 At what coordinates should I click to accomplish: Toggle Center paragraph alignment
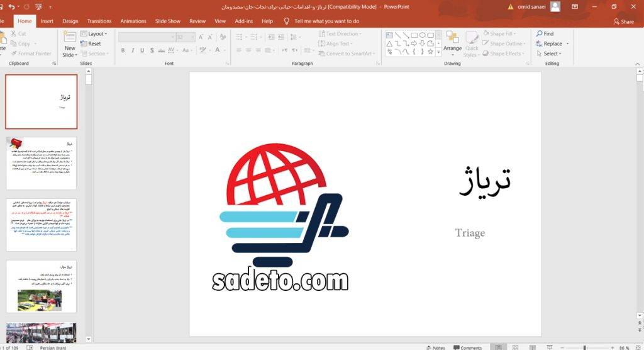pyautogui.click(x=248, y=50)
